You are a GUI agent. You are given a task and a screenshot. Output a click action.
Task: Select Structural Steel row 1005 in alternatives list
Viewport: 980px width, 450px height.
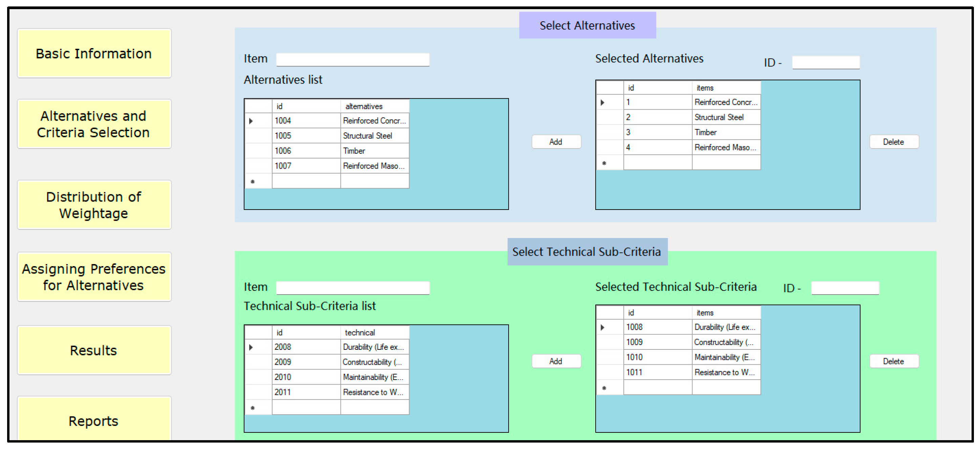[367, 136]
